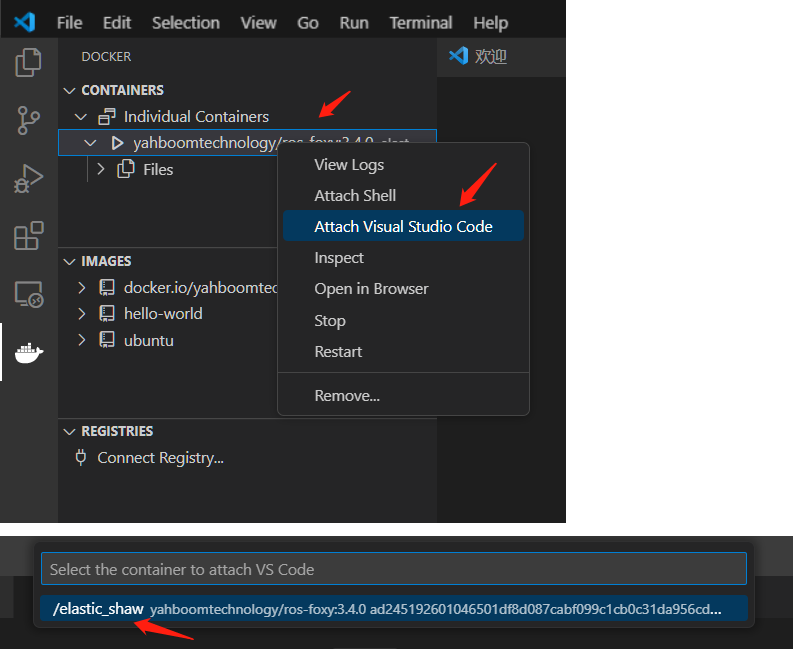Collapse the IMAGES section
This screenshot has height=649, width=793.
tap(69, 262)
